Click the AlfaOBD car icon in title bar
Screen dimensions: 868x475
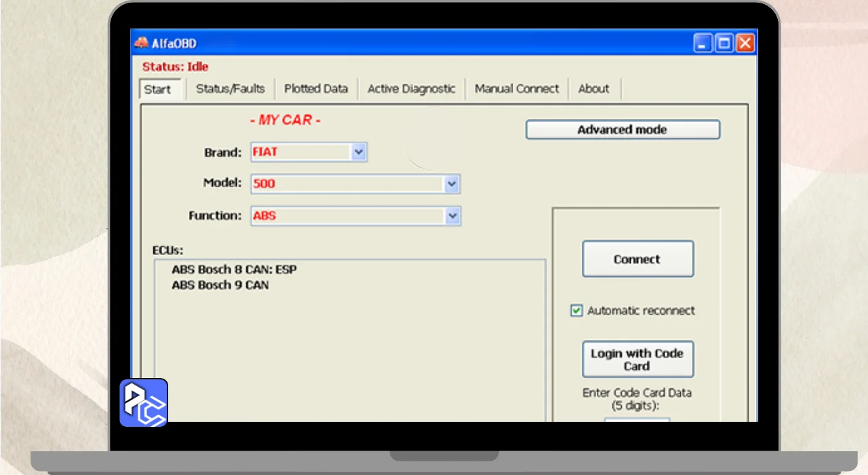141,43
